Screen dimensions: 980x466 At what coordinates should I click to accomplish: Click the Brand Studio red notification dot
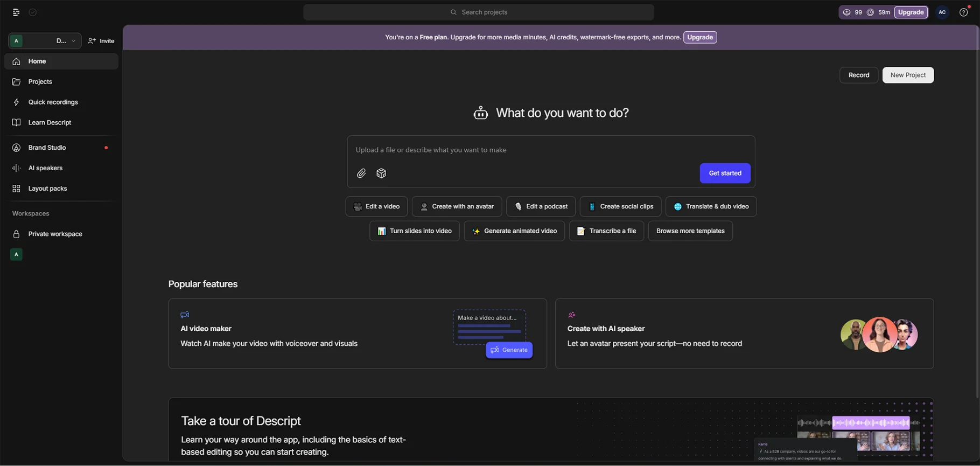point(106,148)
